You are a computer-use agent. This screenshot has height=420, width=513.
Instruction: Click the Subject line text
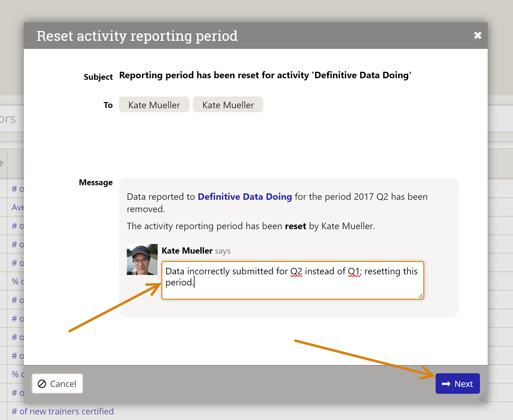(265, 75)
